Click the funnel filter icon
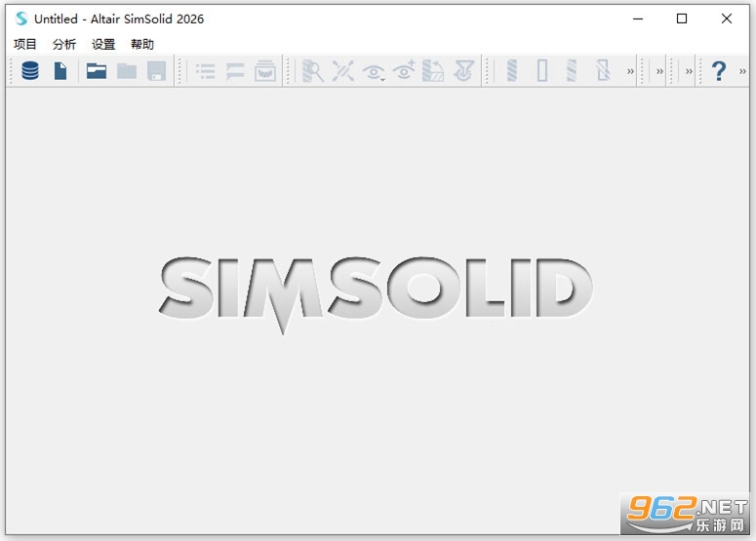 (463, 71)
